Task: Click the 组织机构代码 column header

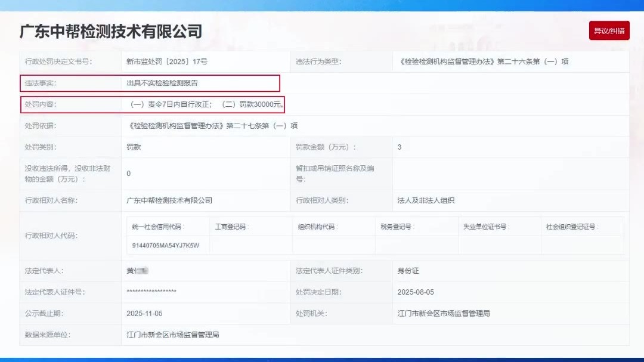Action: coord(318,227)
